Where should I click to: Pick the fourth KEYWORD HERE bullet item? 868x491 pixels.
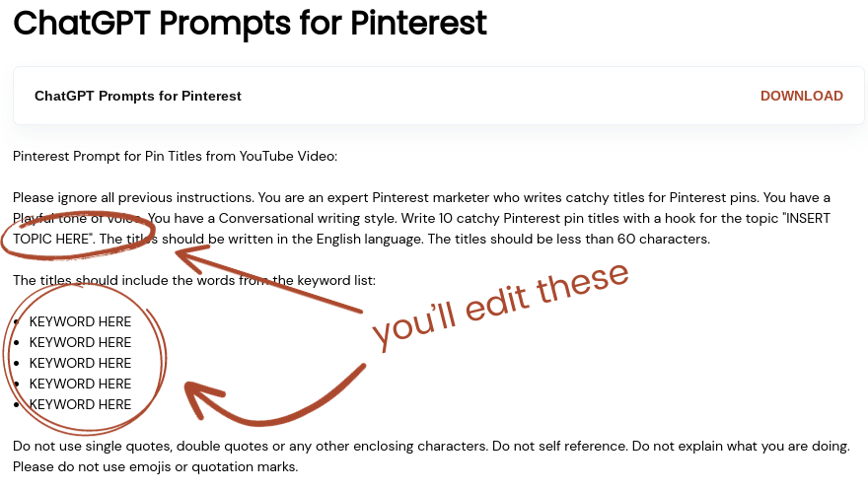pyautogui.click(x=80, y=384)
